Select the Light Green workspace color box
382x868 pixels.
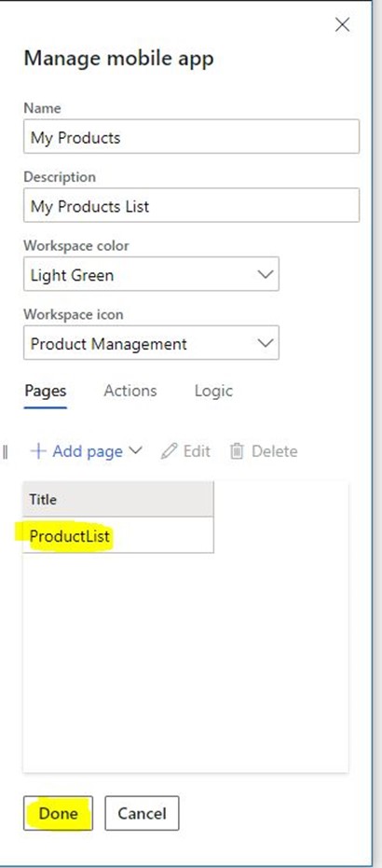(151, 274)
